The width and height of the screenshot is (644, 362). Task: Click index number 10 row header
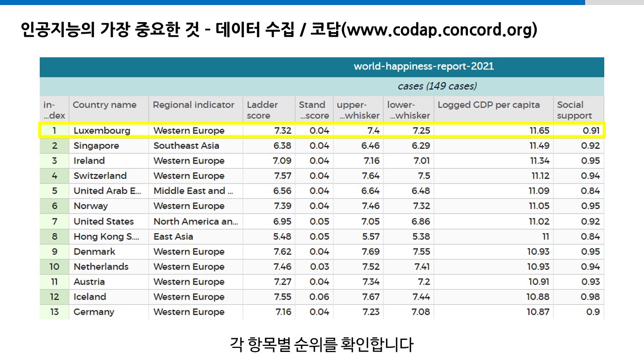point(54,267)
